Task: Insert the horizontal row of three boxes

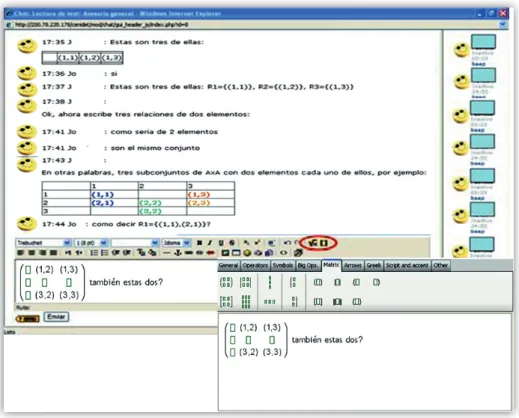Action: click(x=270, y=302)
